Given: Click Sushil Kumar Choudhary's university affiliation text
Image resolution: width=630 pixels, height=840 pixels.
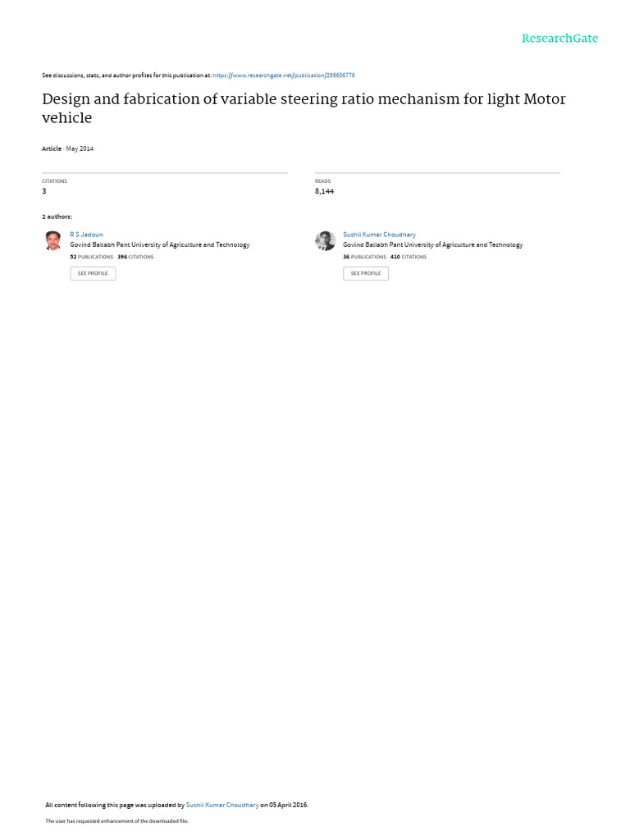Looking at the screenshot, I should coord(433,244).
